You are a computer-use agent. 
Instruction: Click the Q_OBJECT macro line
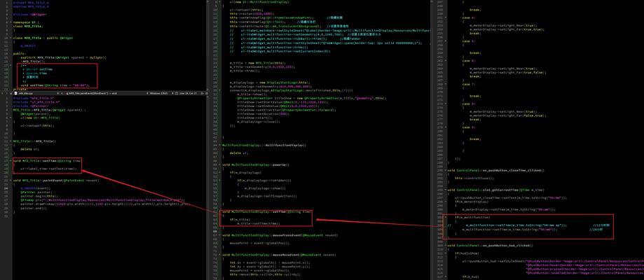[27, 45]
